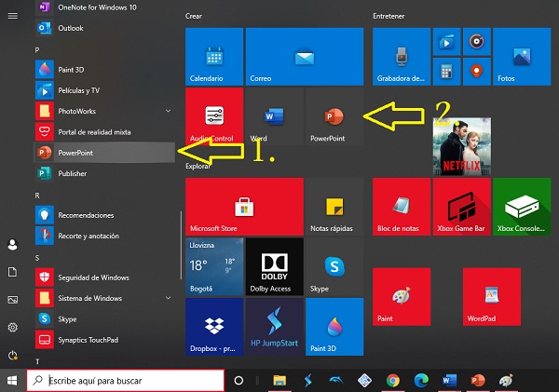Image resolution: width=559 pixels, height=392 pixels.
Task: Open the Calendario tile
Action: click(x=214, y=57)
